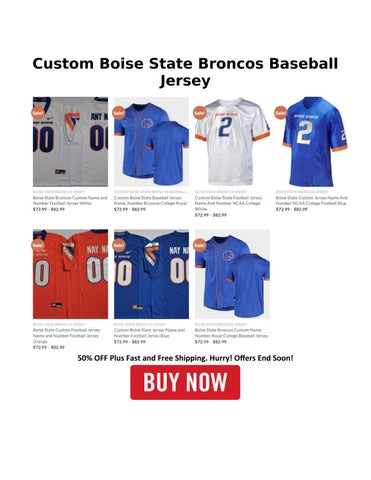
Task: Click Sale badge on white number 2 jersey
Action: [200, 113]
